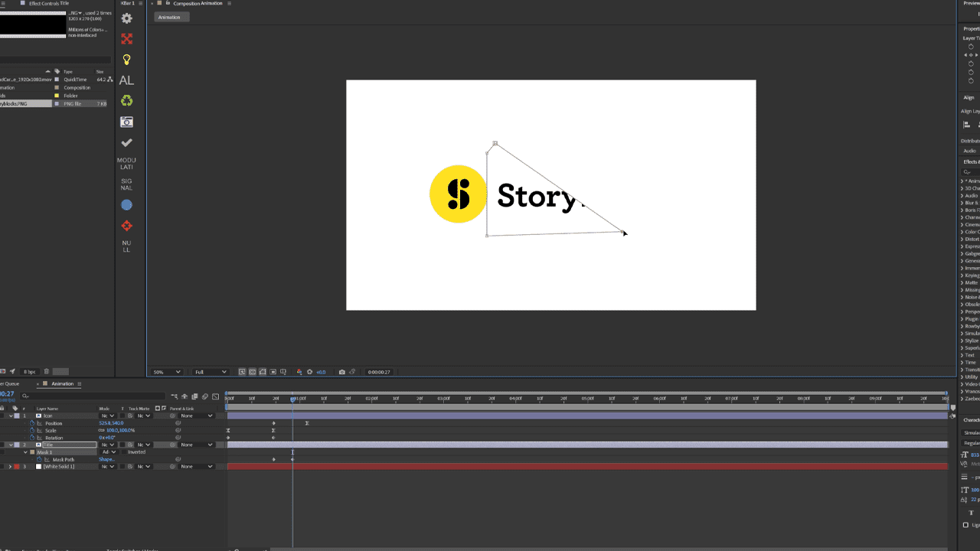Switch to the Animation tab in the timeline

63,383
